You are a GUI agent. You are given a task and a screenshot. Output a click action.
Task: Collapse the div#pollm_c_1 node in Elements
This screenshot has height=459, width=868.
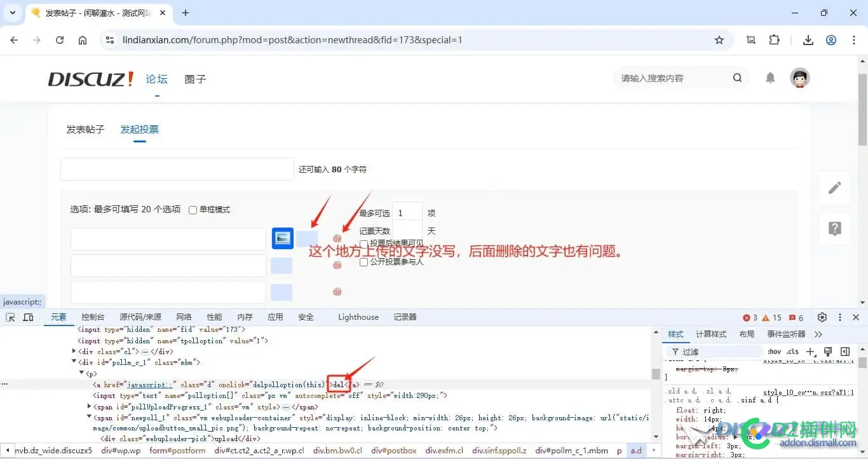click(x=74, y=362)
